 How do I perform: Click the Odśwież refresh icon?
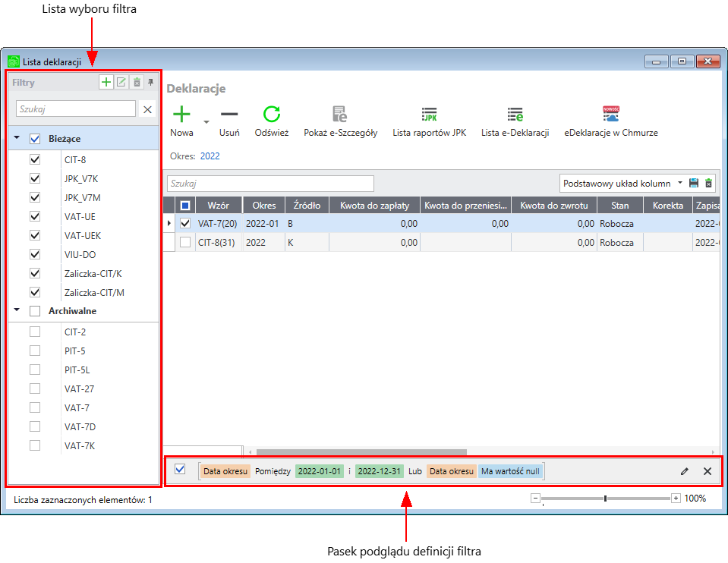pyautogui.click(x=271, y=115)
